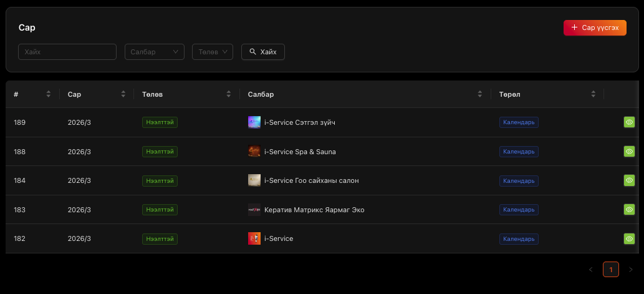The image size is (644, 294).
Task: Sort by the Салбар column header
Action: [479, 94]
